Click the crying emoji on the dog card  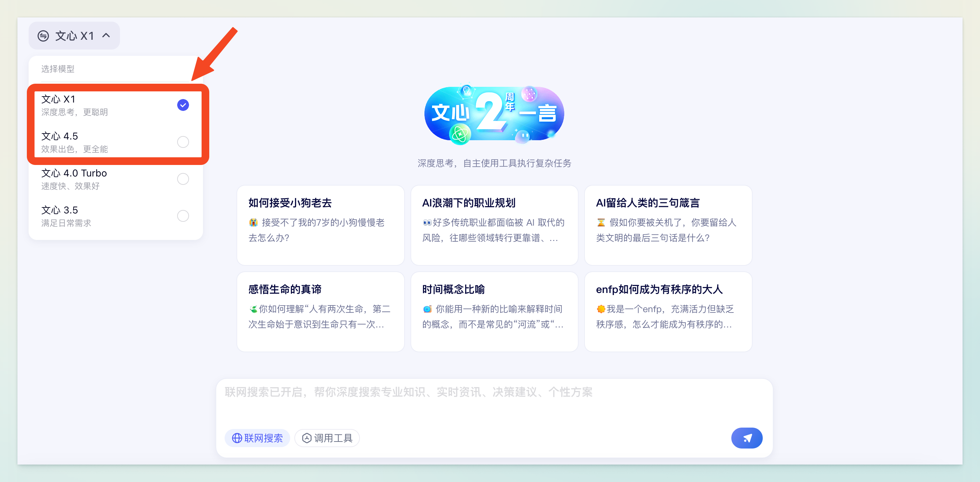pyautogui.click(x=253, y=223)
